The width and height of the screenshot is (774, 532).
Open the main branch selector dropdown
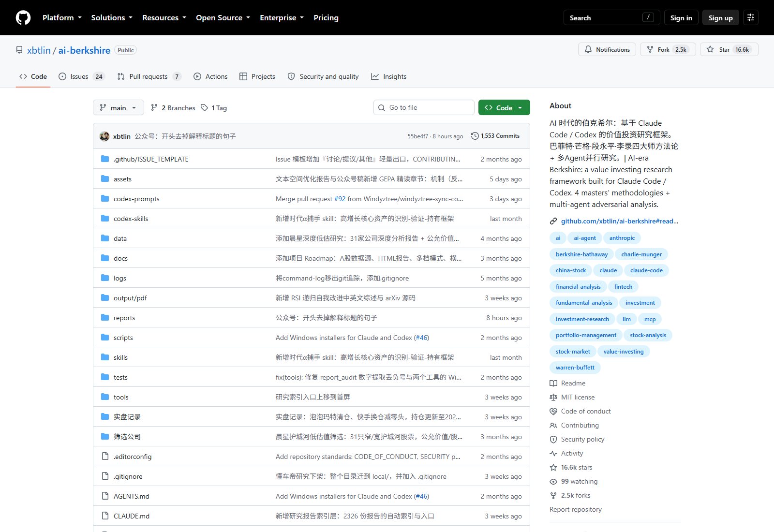tap(119, 107)
